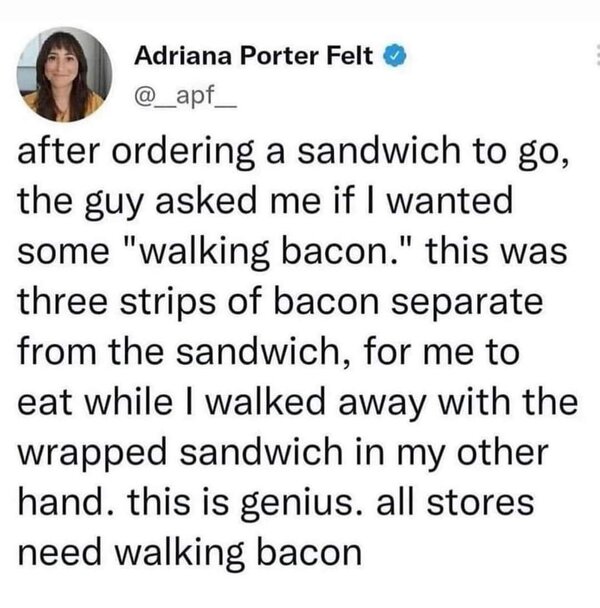The height and width of the screenshot is (608, 600).
Task: Open the tweet's more options menu icon
Action: click(597, 55)
